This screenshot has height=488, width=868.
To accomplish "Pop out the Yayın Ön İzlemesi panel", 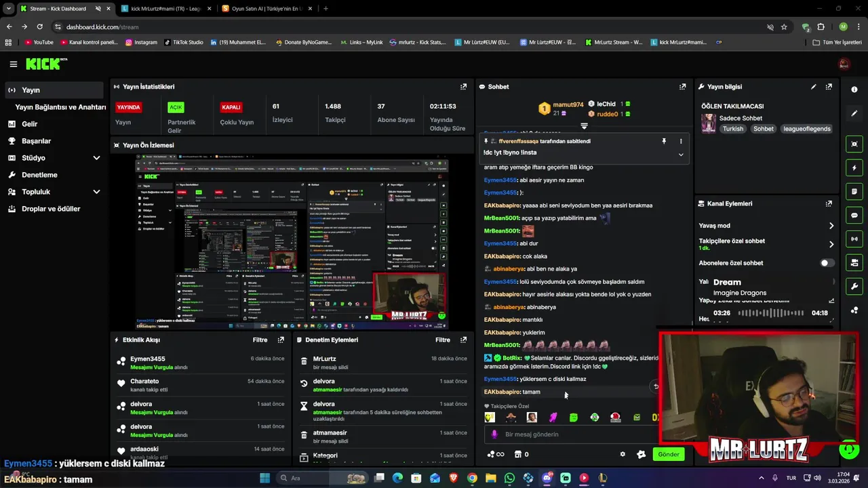I will click(463, 145).
